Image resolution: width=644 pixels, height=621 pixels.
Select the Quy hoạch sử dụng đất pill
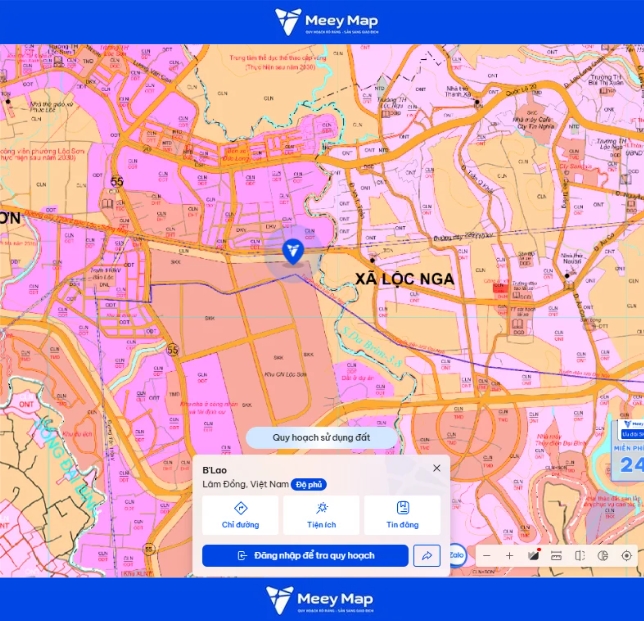[321, 438]
